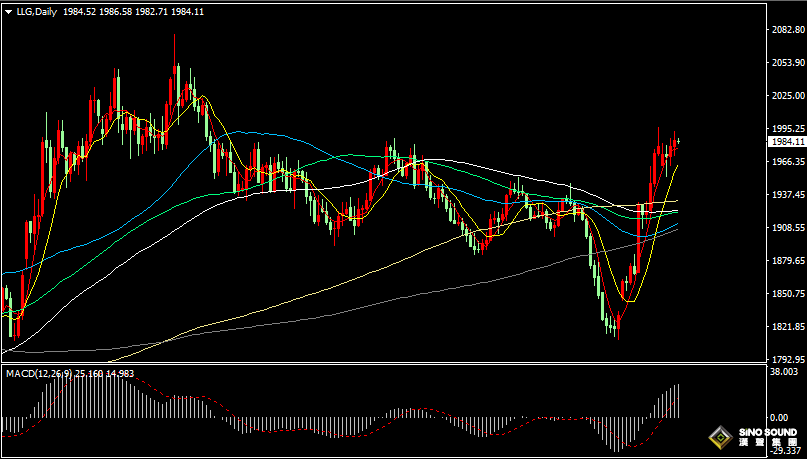The image size is (807, 459).
Task: Click the LLG,Daily chart title text
Action: pos(36,12)
